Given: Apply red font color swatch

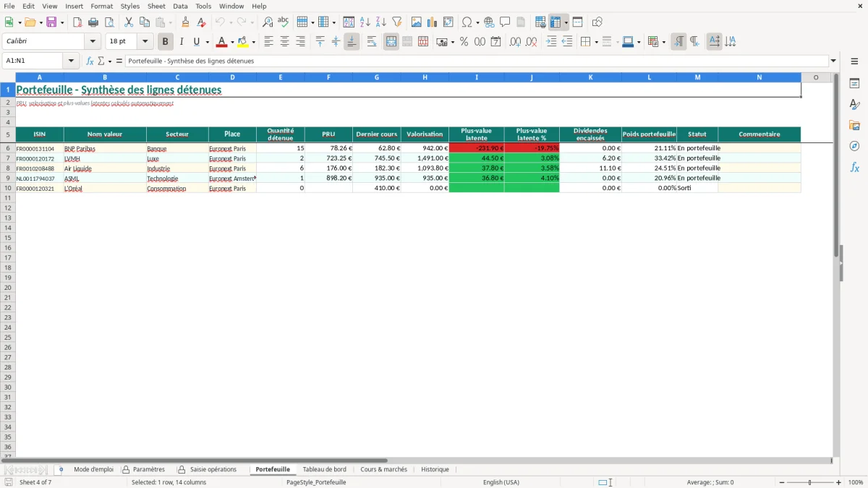Looking at the screenshot, I should tap(221, 42).
